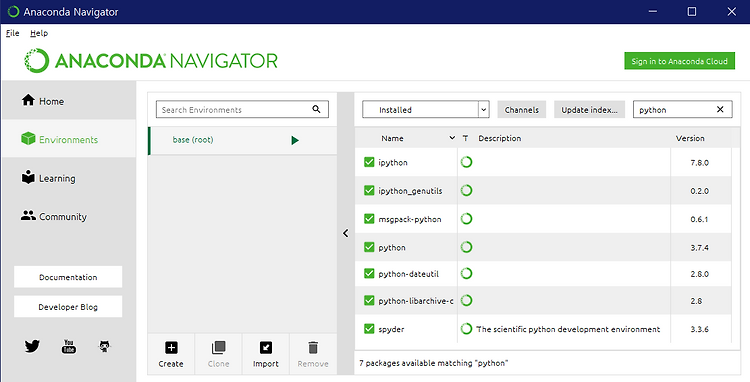Open the Developer Blog link button
750x382 pixels.
click(x=68, y=307)
